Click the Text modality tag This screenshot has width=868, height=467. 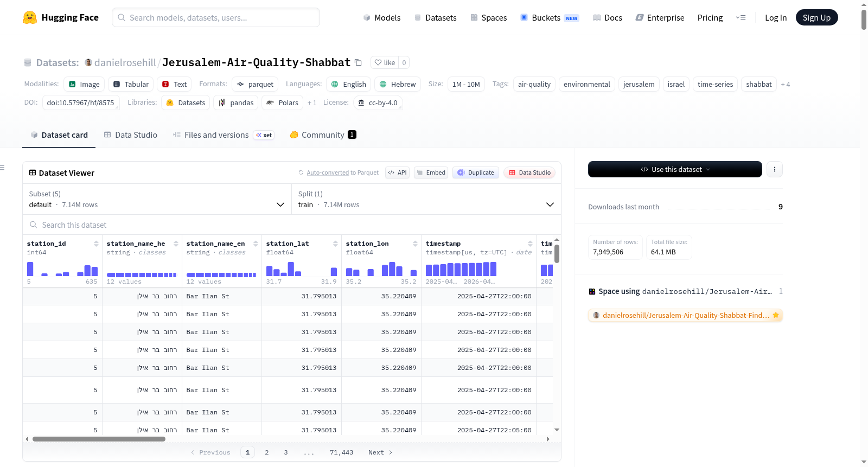174,84
